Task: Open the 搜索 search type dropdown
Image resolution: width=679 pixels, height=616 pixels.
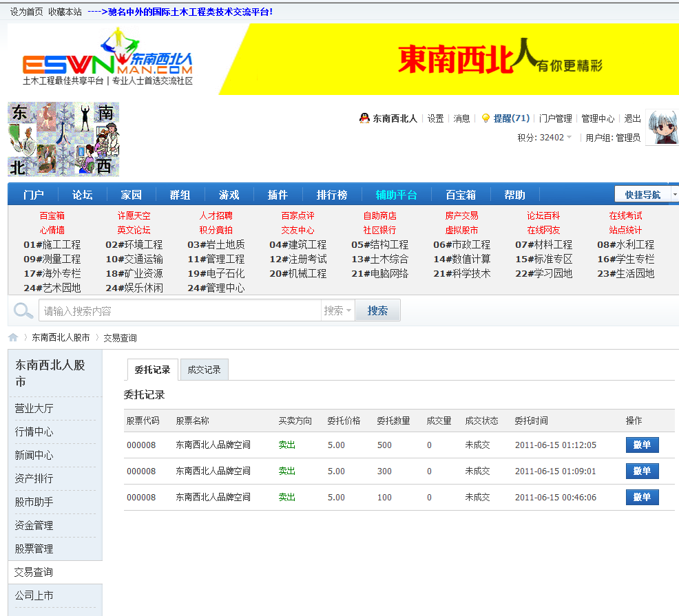Action: tap(337, 310)
